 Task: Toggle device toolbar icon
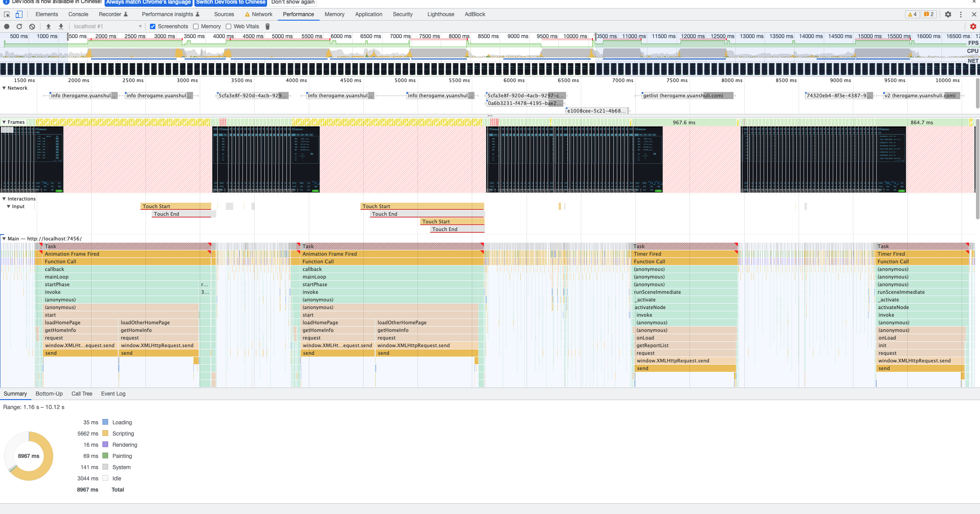pyautogui.click(x=19, y=14)
